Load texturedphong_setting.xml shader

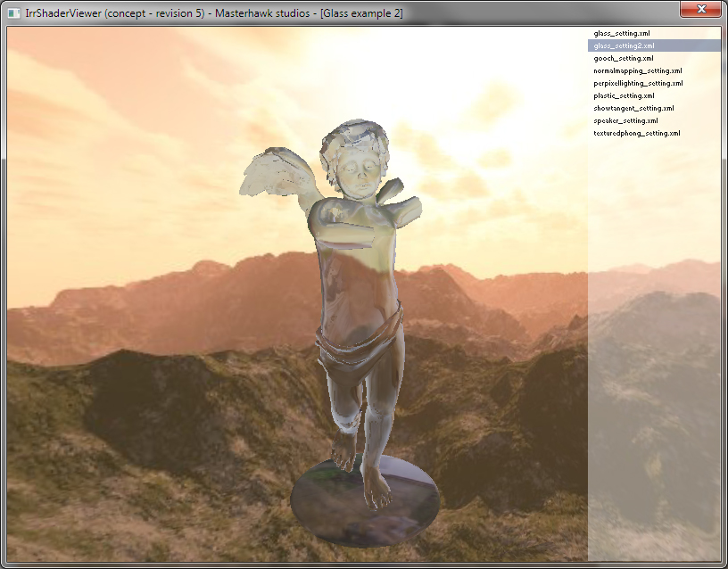coord(636,133)
